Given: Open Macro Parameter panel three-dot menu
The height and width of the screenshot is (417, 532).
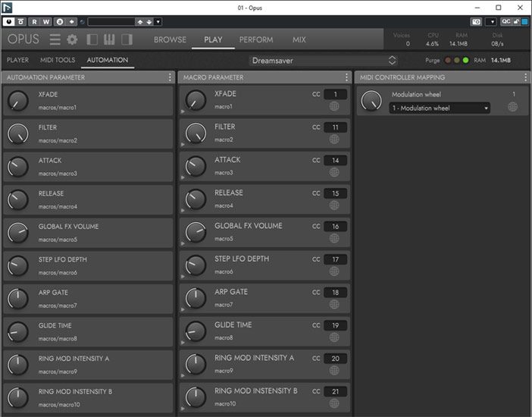Looking at the screenshot, I should point(346,77).
